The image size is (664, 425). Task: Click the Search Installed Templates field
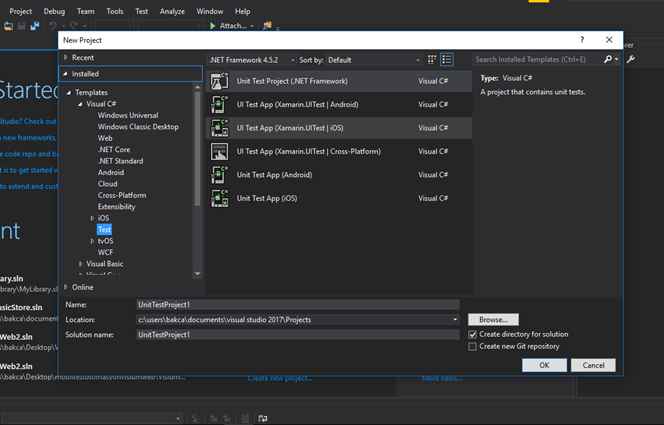pos(537,59)
